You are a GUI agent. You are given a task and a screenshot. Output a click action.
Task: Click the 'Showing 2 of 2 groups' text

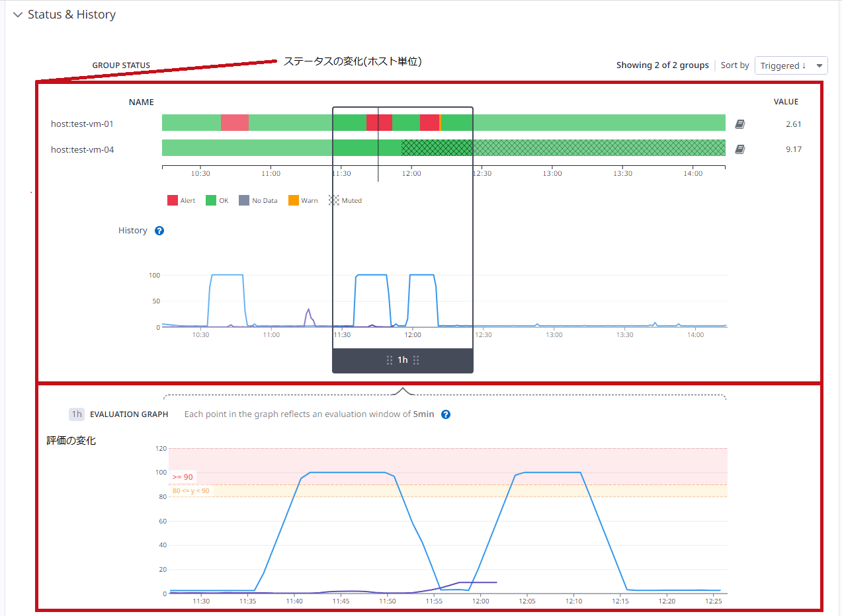pos(662,65)
